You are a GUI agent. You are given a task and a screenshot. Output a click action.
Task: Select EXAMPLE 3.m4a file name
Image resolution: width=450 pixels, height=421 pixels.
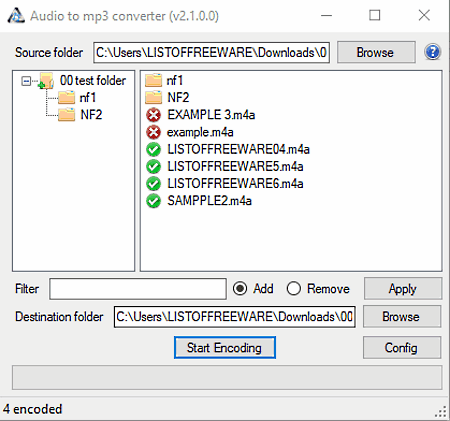pos(211,115)
